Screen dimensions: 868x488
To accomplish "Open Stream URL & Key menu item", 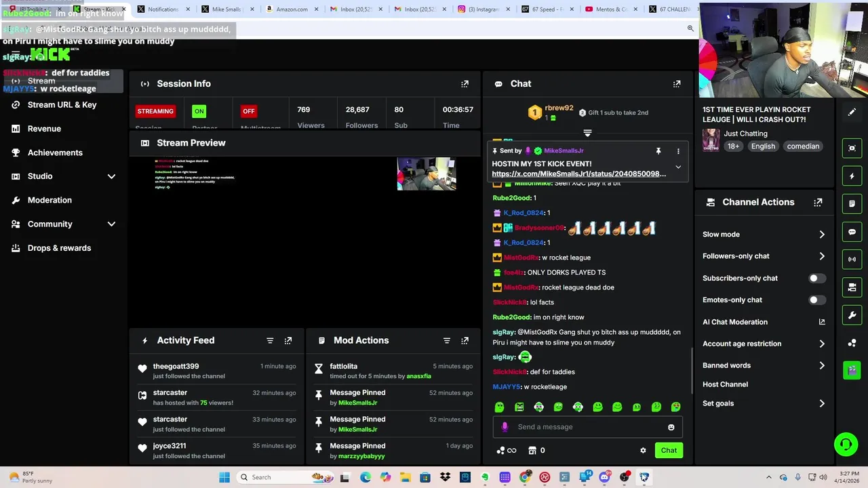I will click(62, 105).
